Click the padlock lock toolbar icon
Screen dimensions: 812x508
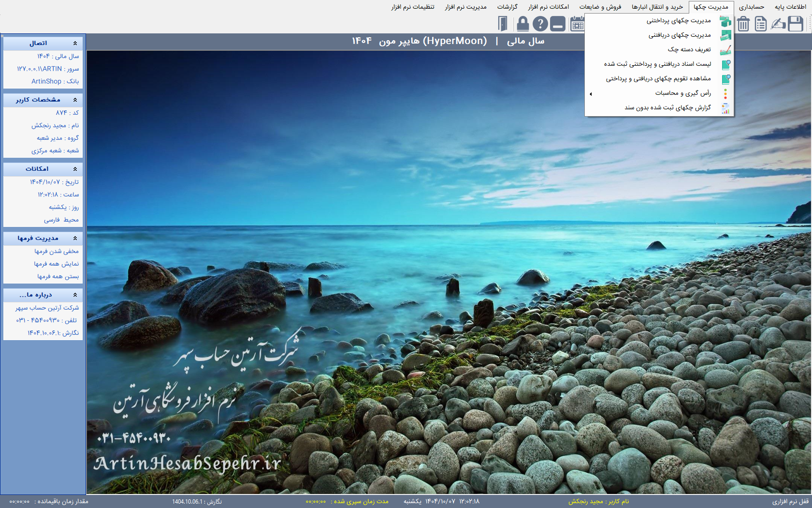click(x=522, y=23)
